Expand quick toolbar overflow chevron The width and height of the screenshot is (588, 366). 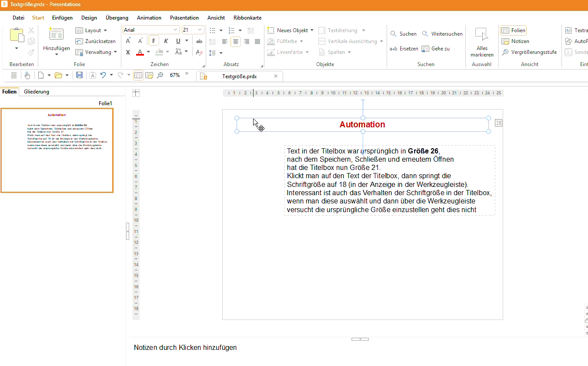(187, 73)
